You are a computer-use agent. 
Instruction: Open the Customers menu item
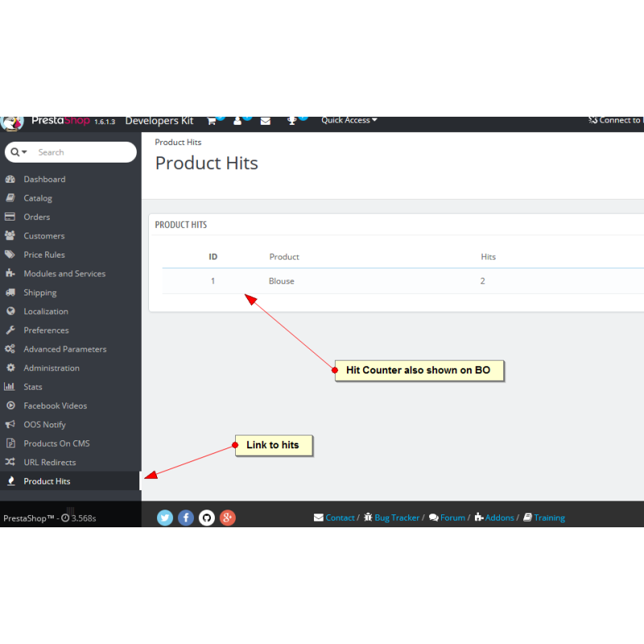(44, 236)
